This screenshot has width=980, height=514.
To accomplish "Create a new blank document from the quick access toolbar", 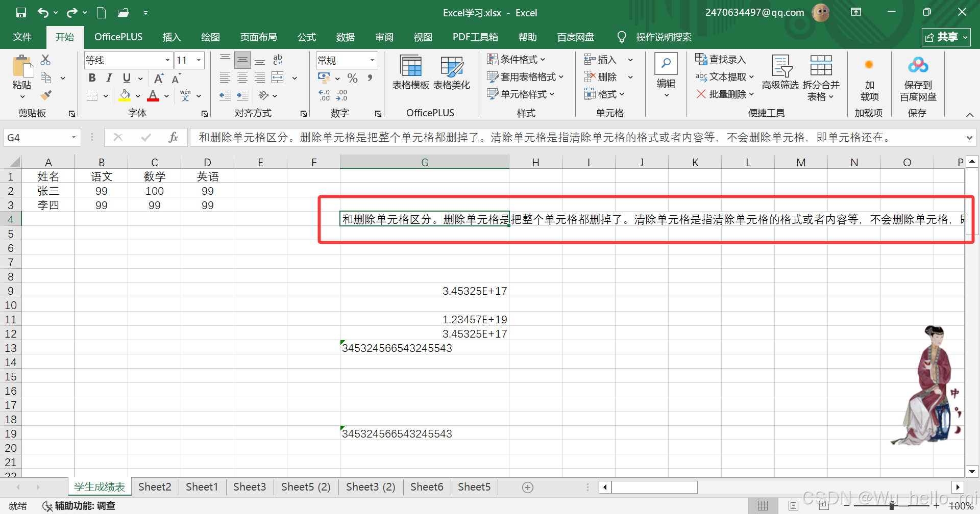I will [x=102, y=13].
